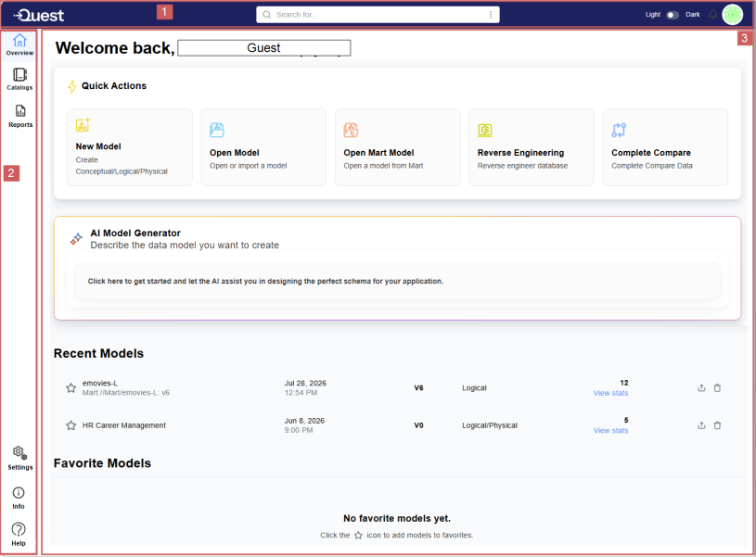Select the New Model title

(98, 146)
